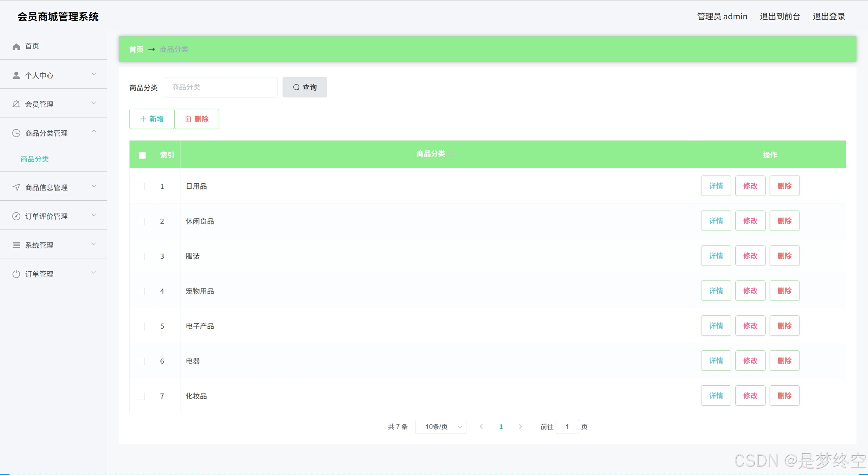This screenshot has width=868, height=475.
Task: Click the person icon for 个人中心
Action: click(x=16, y=75)
